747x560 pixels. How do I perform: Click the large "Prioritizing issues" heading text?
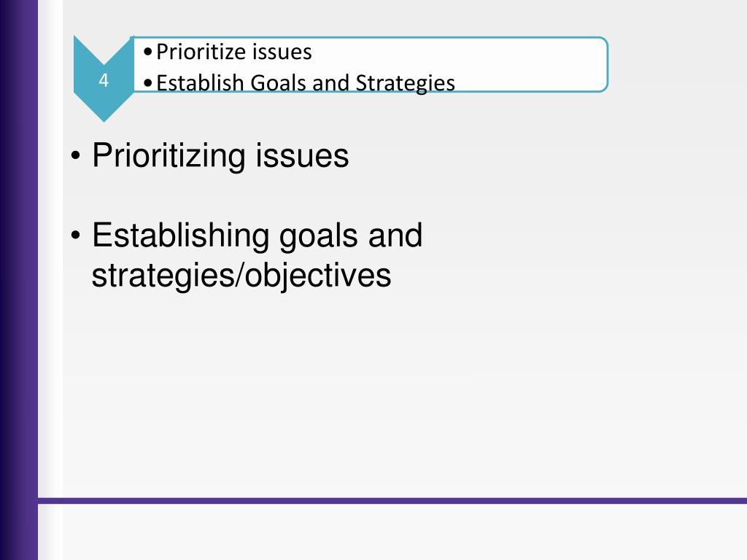coord(220,156)
